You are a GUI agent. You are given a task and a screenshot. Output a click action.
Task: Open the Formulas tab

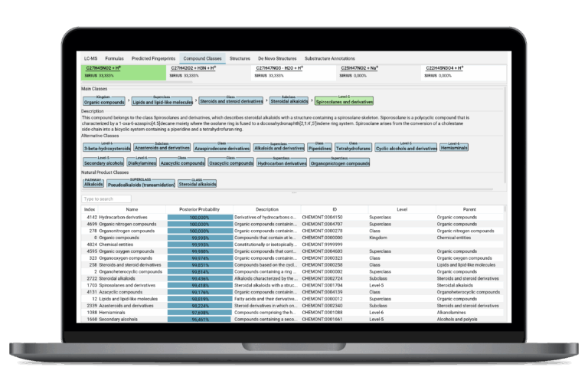[x=114, y=58]
